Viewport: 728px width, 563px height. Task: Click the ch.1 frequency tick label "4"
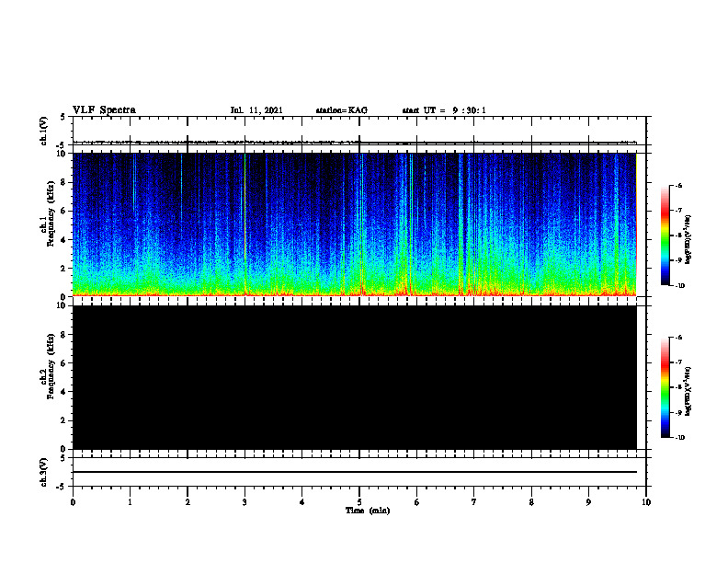[x=63, y=240]
